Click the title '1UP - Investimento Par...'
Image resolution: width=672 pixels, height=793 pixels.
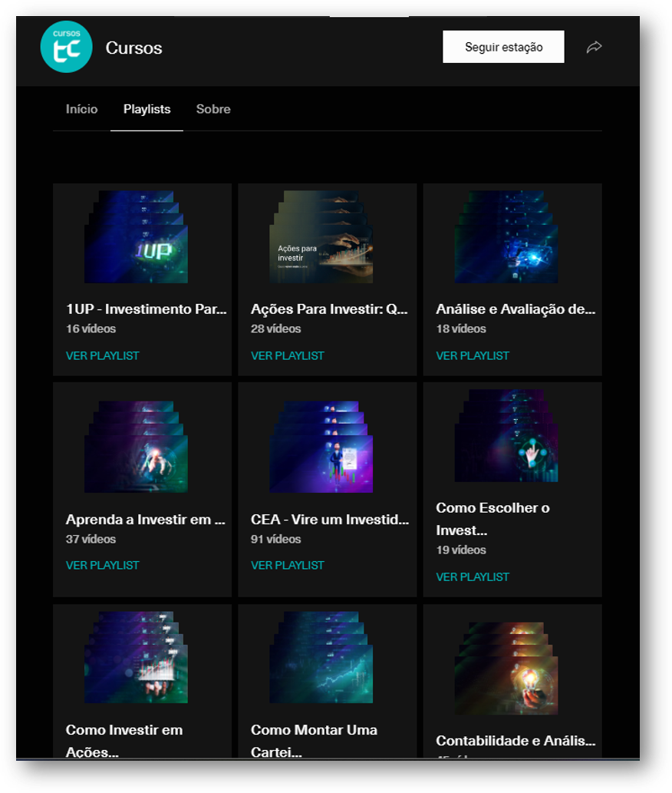[x=146, y=309]
